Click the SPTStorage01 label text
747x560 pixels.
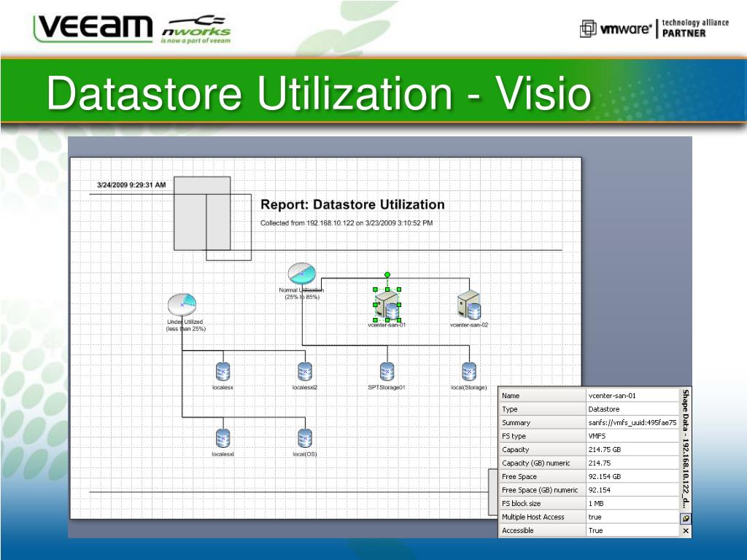(387, 387)
